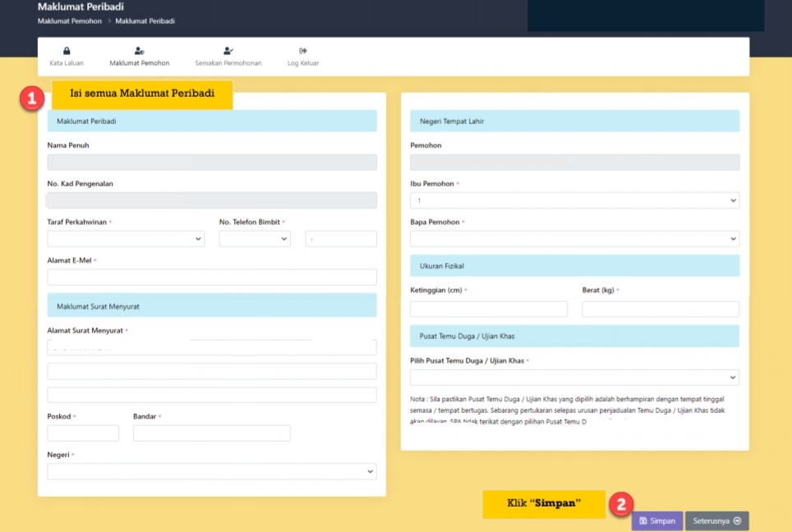This screenshot has width=792, height=532.
Task: Click inside the Alamat E-Mel field
Action: tap(211, 277)
